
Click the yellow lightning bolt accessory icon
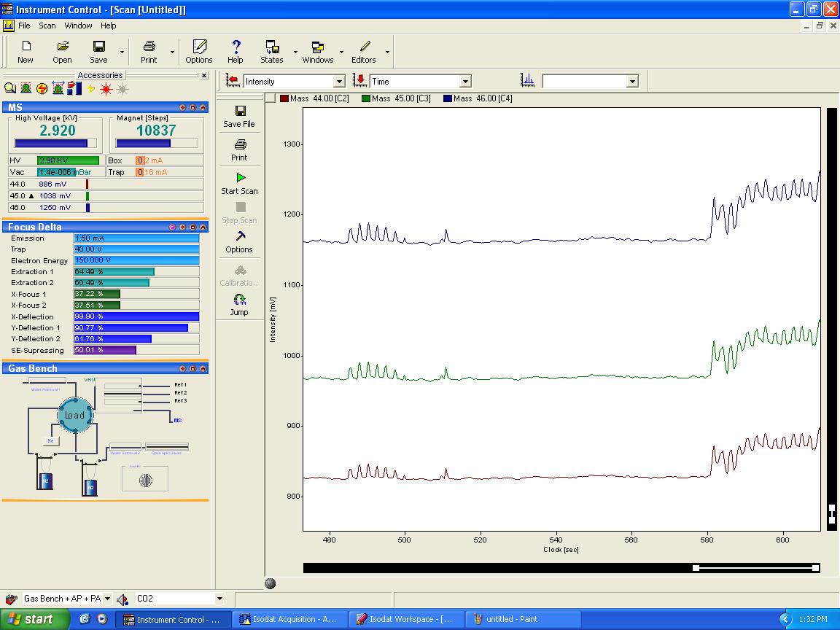click(90, 88)
